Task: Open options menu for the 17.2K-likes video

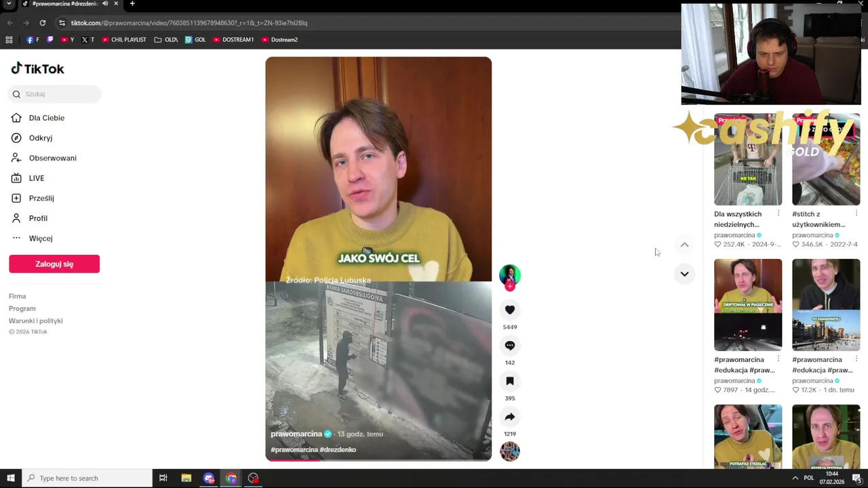Action: pos(856,359)
